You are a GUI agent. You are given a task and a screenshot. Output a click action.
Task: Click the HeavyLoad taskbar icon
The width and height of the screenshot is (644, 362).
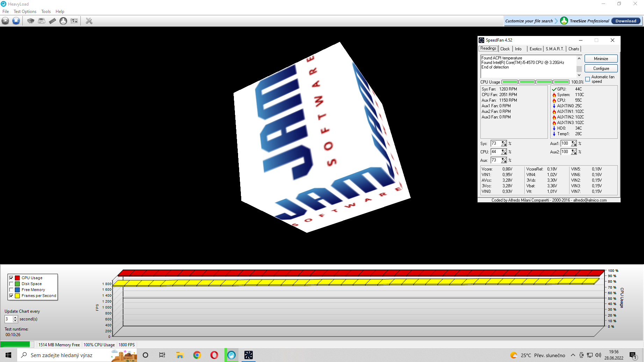[231, 355]
